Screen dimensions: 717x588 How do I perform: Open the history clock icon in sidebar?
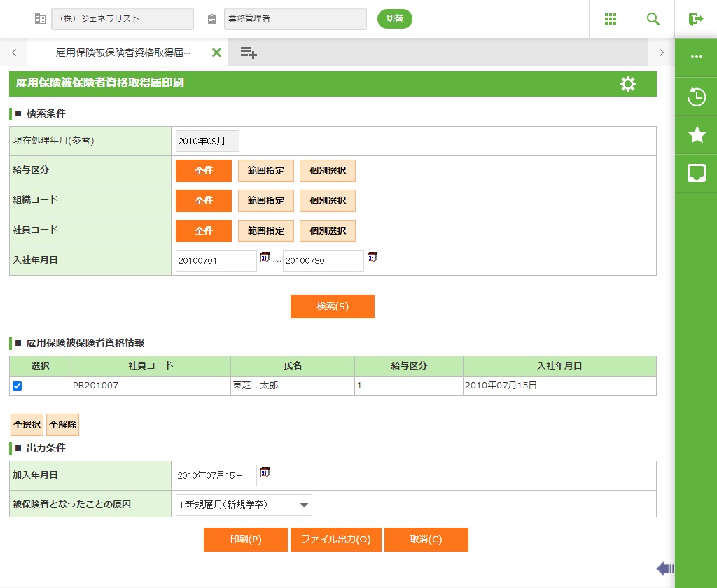[696, 97]
